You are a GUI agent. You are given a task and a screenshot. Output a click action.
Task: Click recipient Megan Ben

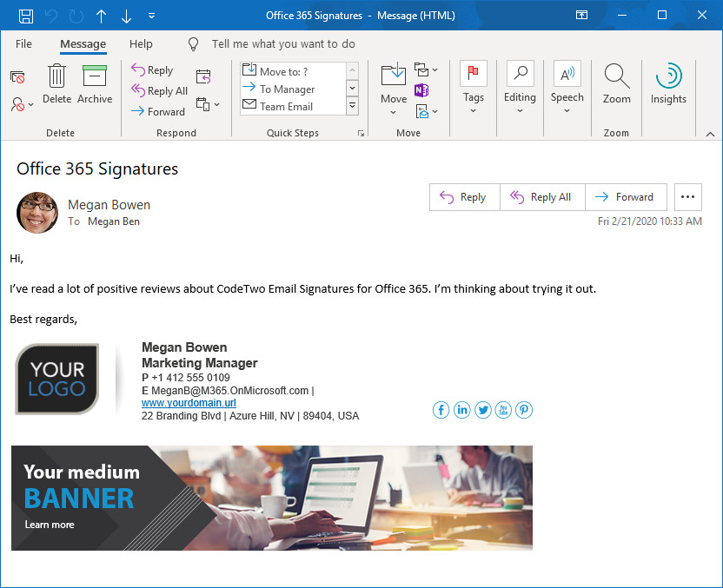(114, 221)
